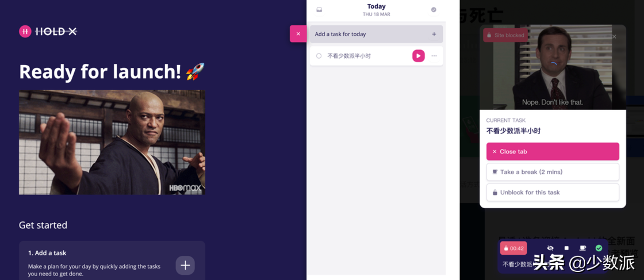Click the plus button in 'Add a task' card
644x280 pixels.
(185, 266)
